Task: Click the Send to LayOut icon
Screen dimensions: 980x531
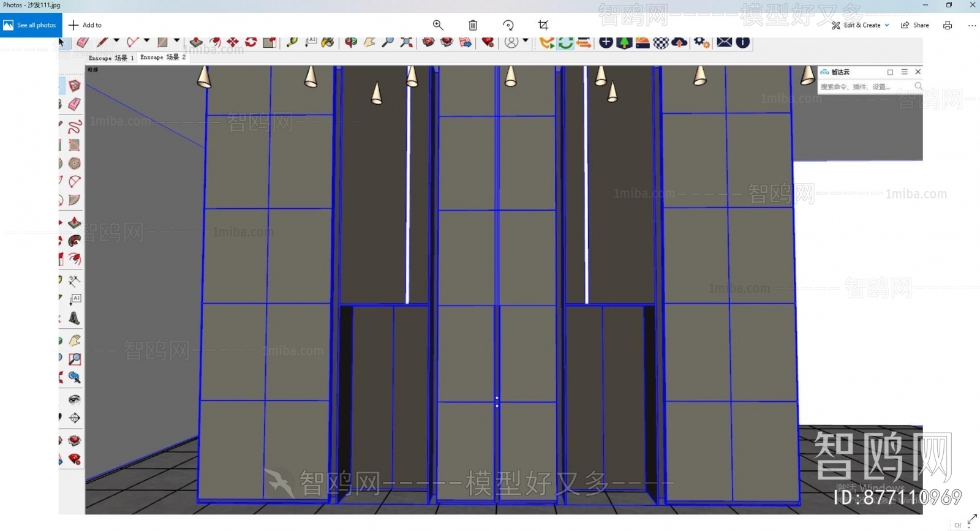Action: (x=466, y=42)
